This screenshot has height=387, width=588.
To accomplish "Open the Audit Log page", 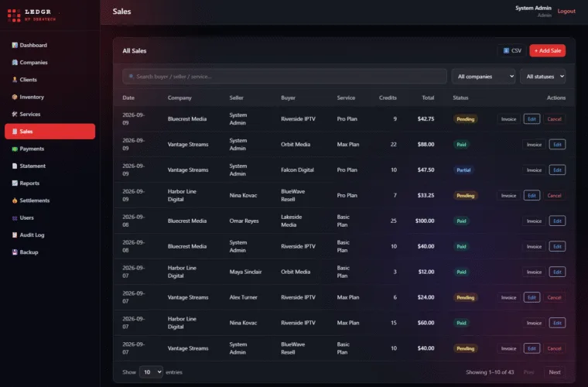I will coord(50,235).
